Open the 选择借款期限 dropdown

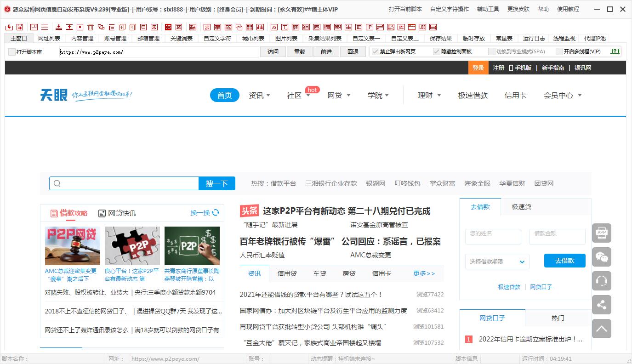point(497,262)
